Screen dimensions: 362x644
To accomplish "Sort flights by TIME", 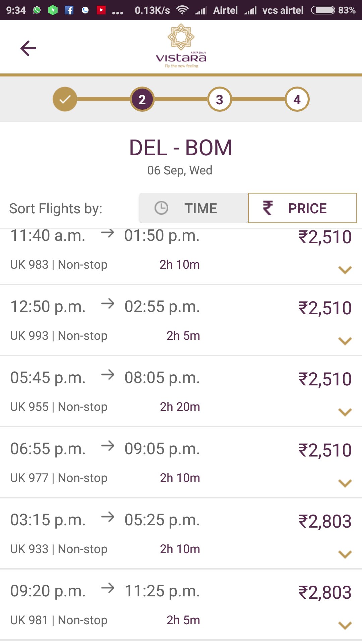I will [x=194, y=208].
